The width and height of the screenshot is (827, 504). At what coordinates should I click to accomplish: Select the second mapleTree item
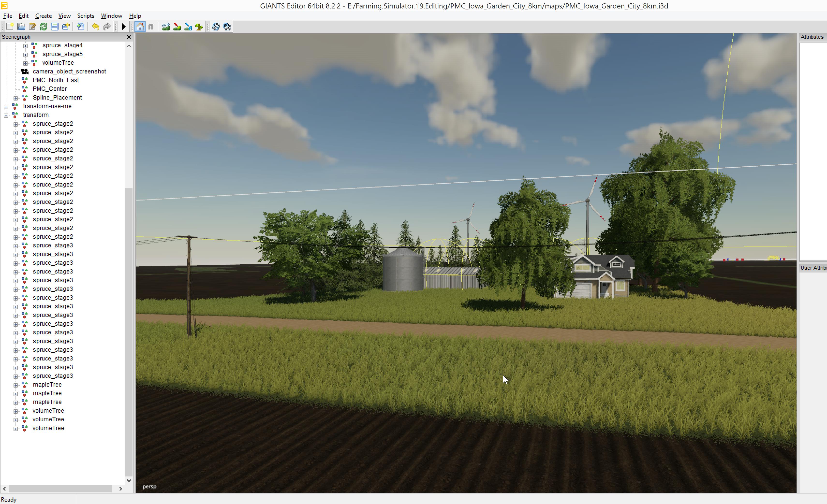(x=47, y=393)
